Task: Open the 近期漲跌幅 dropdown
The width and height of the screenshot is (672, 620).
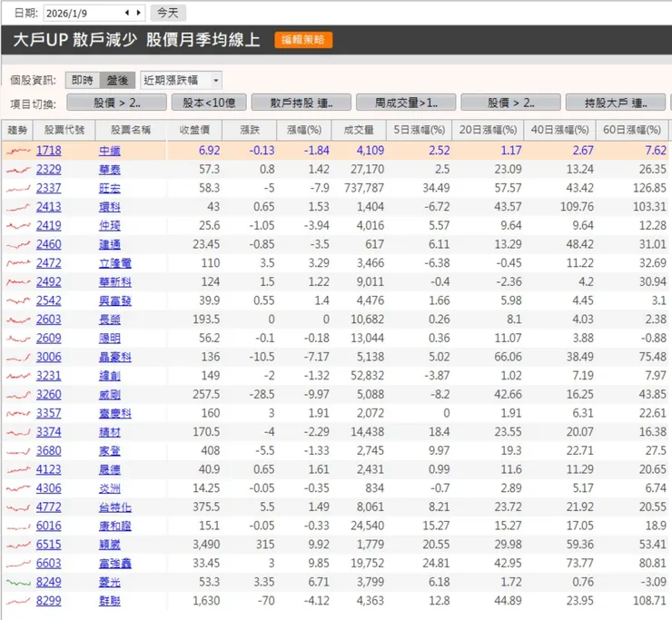Action: pyautogui.click(x=181, y=80)
